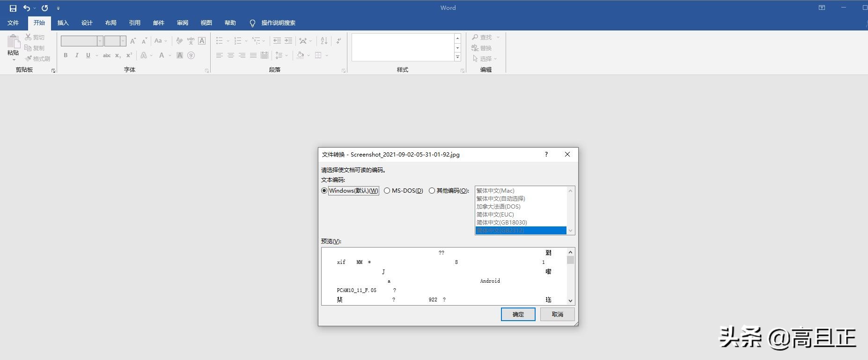Open the bullet list dropdown arrow
This screenshot has width=868, height=360.
228,41
